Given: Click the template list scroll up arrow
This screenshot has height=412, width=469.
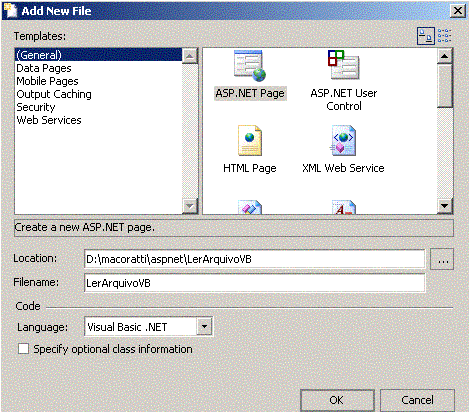Looking at the screenshot, I should (444, 56).
